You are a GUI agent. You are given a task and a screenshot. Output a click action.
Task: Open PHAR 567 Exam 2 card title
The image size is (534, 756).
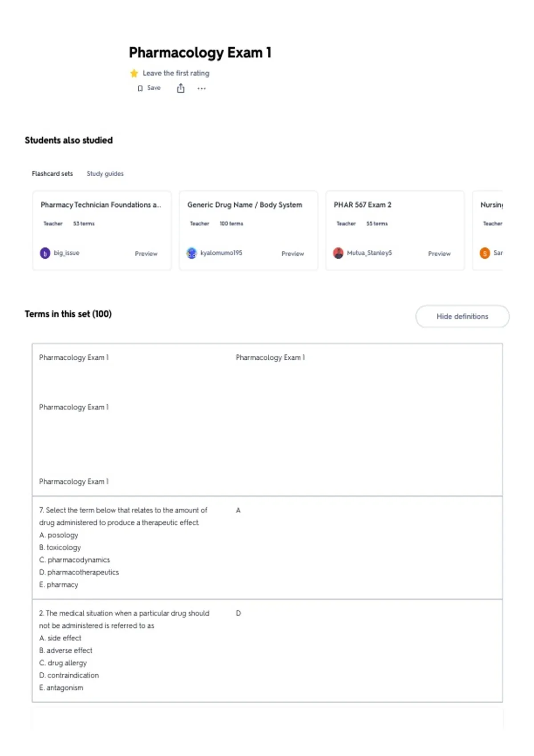click(x=363, y=205)
